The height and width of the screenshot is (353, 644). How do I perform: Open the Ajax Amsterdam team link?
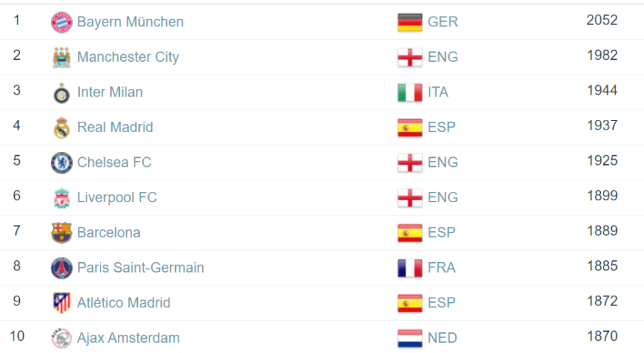(128, 338)
